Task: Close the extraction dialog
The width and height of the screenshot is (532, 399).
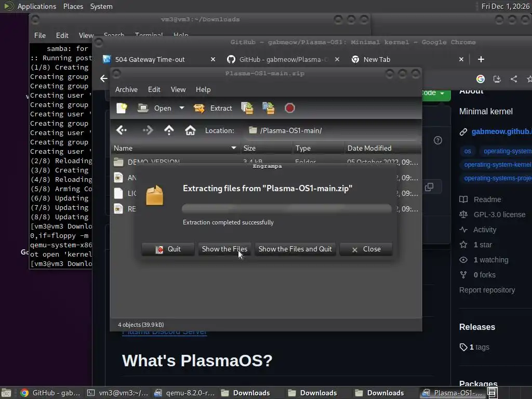Action: 366,249
